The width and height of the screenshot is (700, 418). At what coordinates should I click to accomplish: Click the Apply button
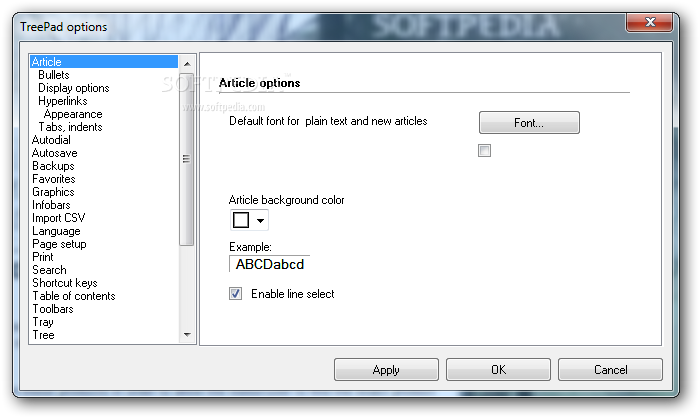click(x=386, y=370)
